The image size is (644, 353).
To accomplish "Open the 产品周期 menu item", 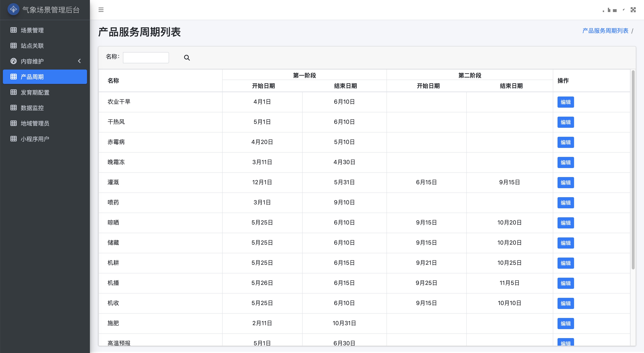I will pos(45,77).
